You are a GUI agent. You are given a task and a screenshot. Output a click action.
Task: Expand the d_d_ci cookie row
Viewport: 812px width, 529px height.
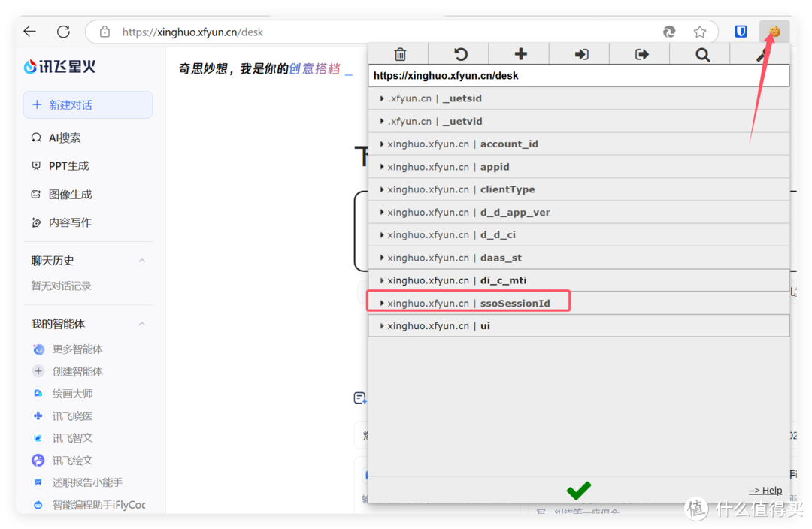pyautogui.click(x=578, y=234)
